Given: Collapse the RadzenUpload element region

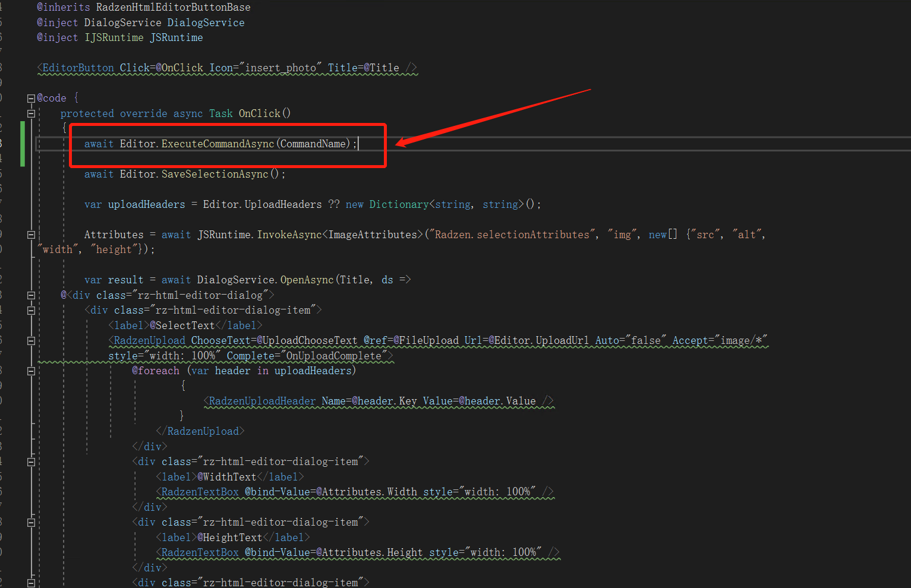Looking at the screenshot, I should tap(30, 340).
